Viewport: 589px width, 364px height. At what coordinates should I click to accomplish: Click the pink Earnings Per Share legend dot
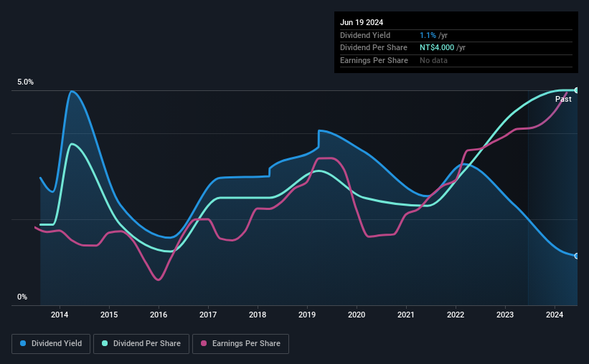(204, 343)
